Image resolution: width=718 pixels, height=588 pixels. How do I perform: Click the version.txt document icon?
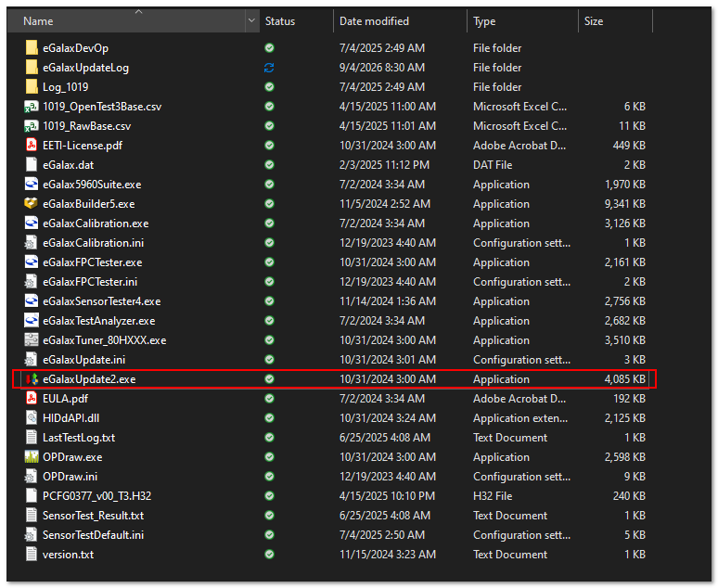32,554
